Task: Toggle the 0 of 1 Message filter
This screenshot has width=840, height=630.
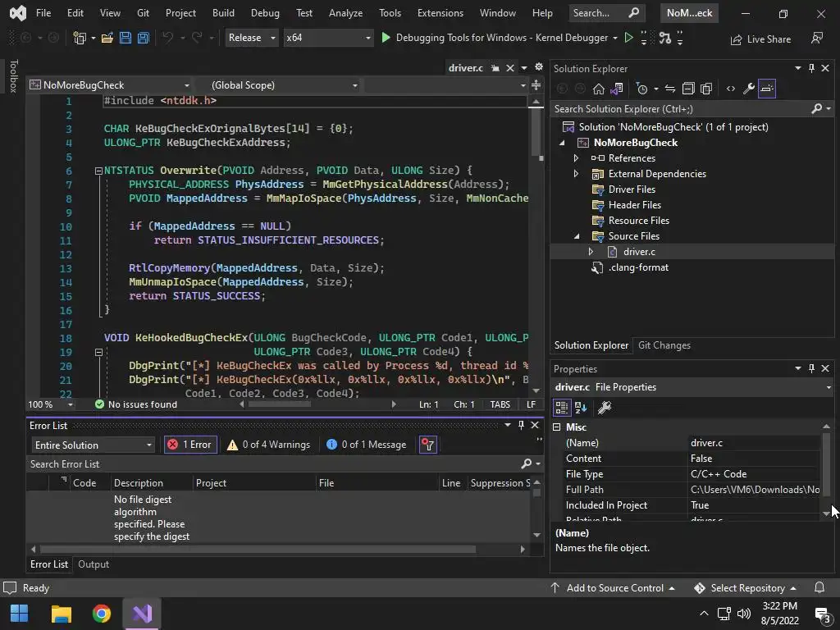Action: tap(367, 445)
